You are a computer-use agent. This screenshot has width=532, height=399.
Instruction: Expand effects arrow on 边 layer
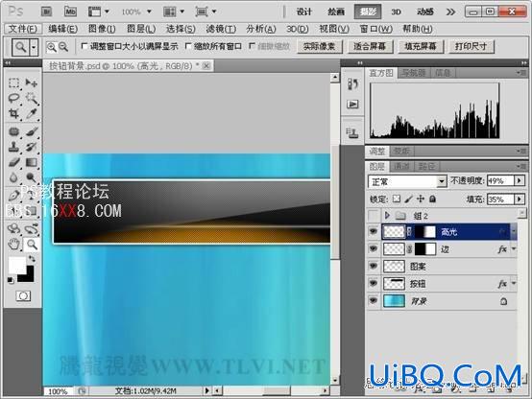[514, 248]
